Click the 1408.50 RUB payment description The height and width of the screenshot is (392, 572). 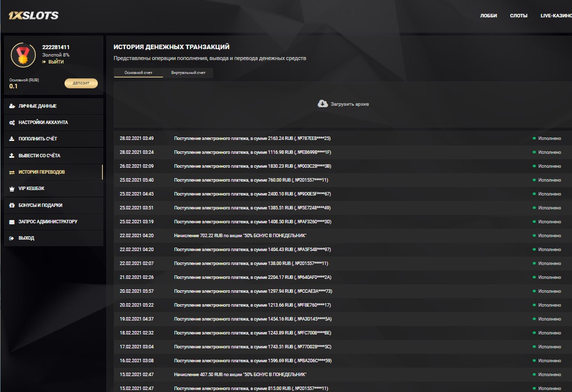[x=252, y=222]
